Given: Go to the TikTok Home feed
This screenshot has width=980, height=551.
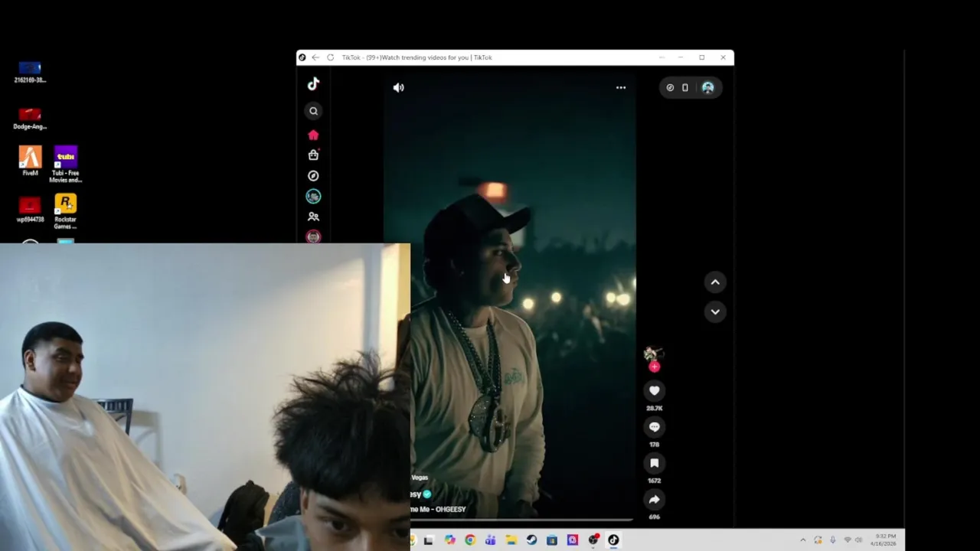Looking at the screenshot, I should click(313, 135).
